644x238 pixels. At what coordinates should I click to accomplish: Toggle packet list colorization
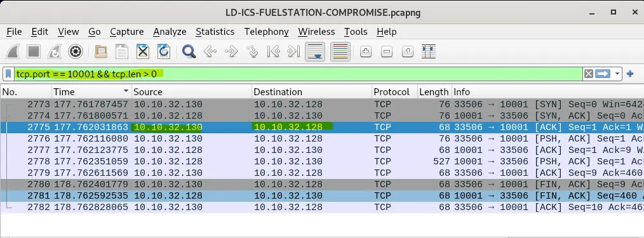click(x=340, y=51)
